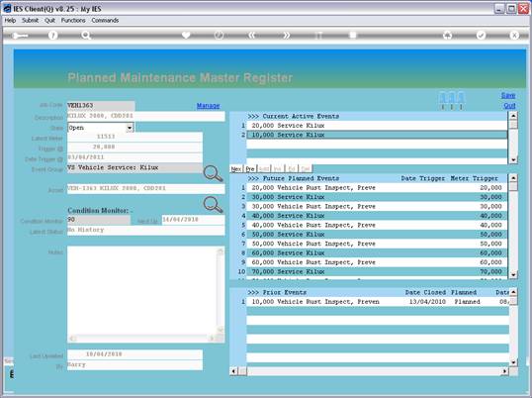Click the heart favorites icon
Image resolution: width=532 pixels, height=398 pixels.
click(x=186, y=35)
